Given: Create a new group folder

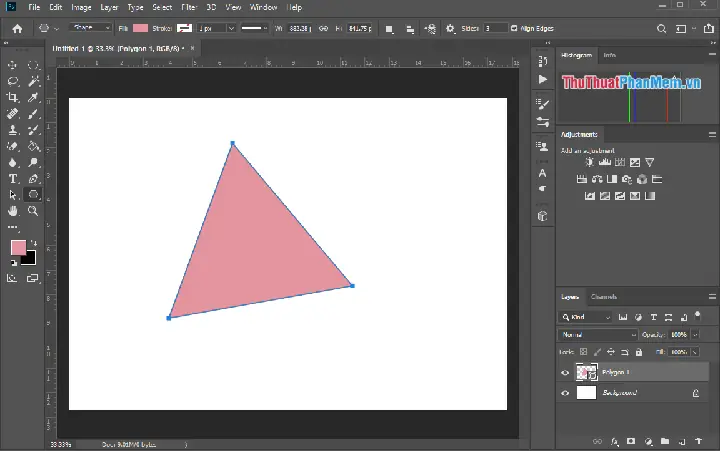Looking at the screenshot, I should tap(665, 441).
